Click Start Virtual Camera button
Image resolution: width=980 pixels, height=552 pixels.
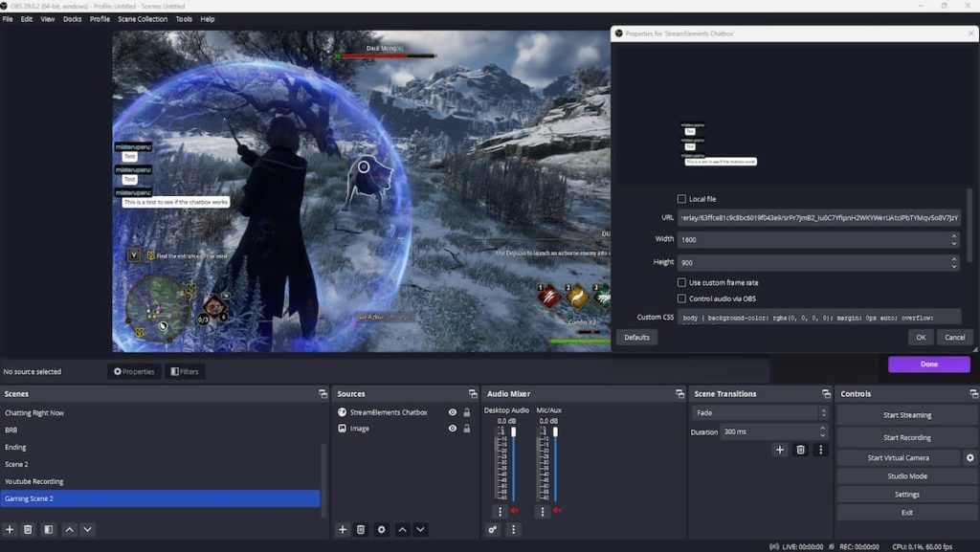898,457
